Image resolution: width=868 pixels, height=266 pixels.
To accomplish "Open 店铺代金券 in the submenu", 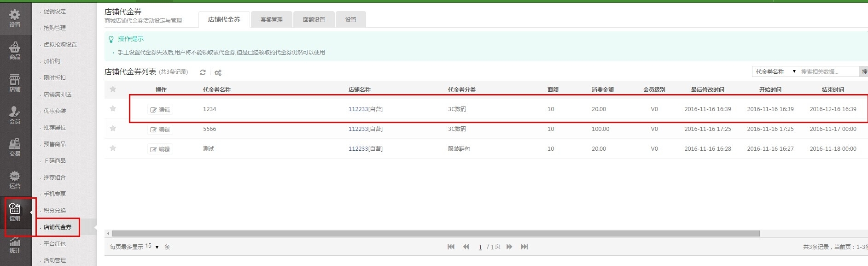I will click(x=58, y=227).
